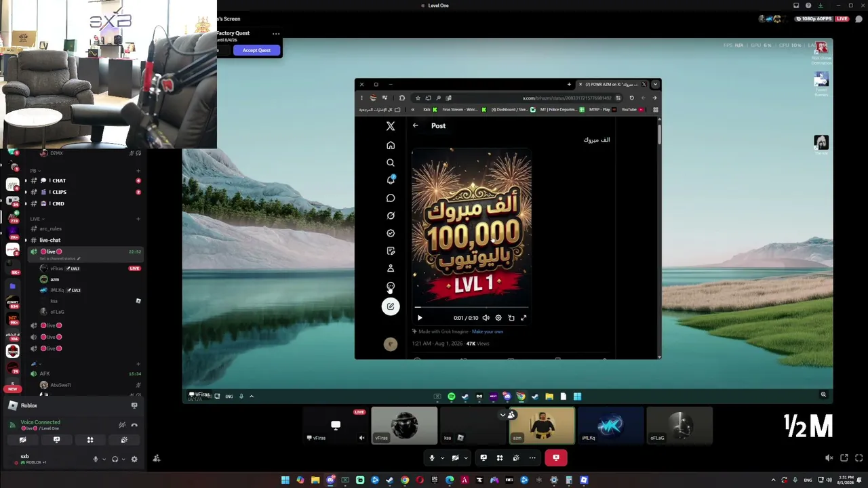Open Grok icon in X sidebar

[x=391, y=216]
